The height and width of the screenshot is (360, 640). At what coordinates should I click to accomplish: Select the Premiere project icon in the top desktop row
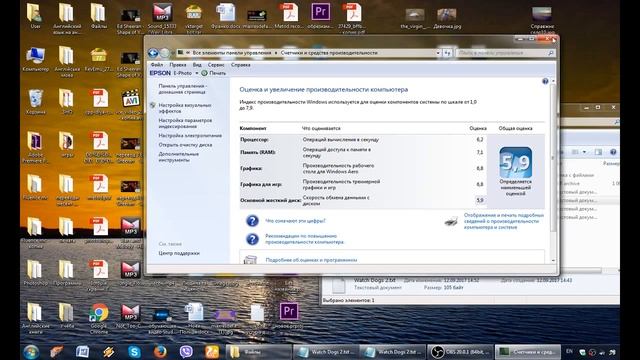coord(320,16)
